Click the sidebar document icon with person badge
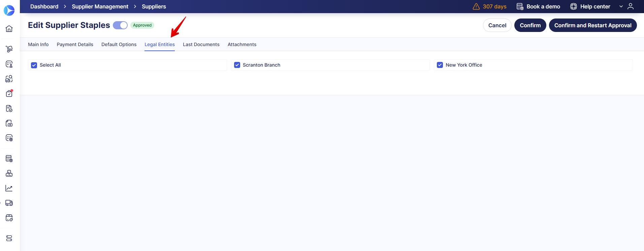This screenshot has height=251, width=644. 9,64
